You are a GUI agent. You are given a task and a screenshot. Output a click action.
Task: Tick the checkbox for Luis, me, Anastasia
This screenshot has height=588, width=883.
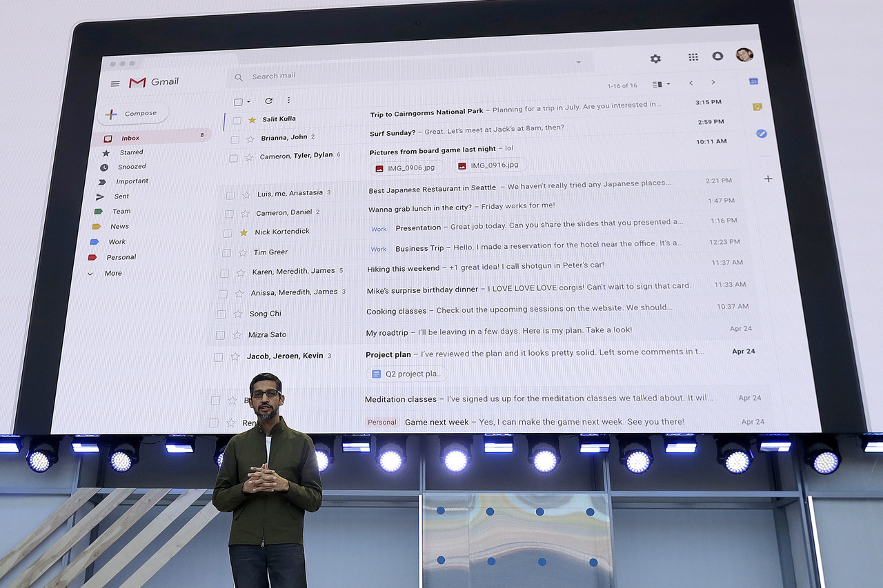pyautogui.click(x=230, y=195)
